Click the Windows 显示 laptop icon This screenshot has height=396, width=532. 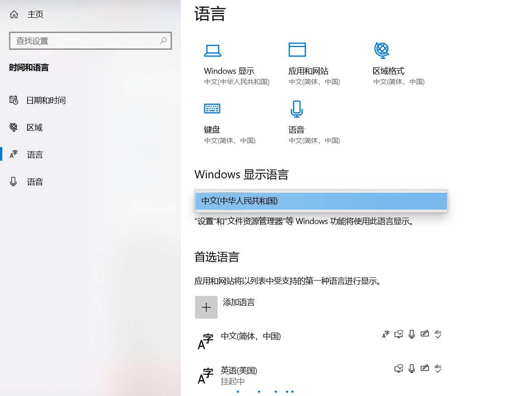pos(213,51)
